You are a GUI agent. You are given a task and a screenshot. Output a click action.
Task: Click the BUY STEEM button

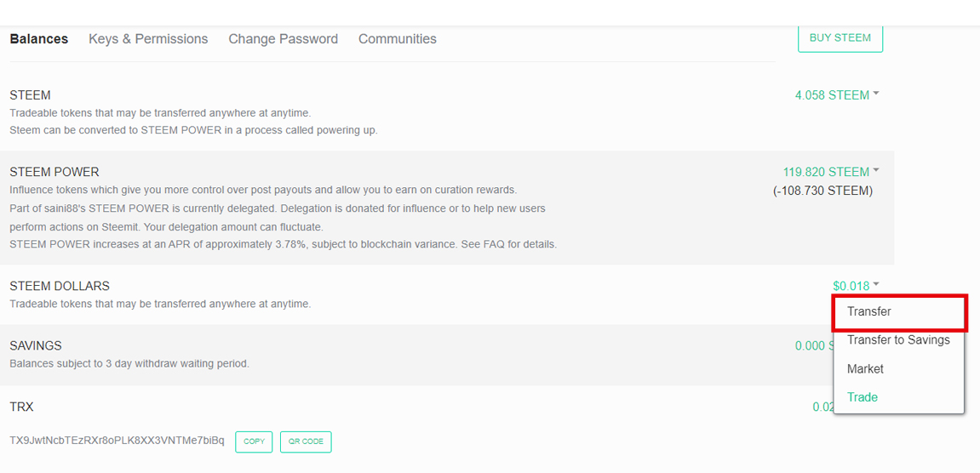point(840,38)
